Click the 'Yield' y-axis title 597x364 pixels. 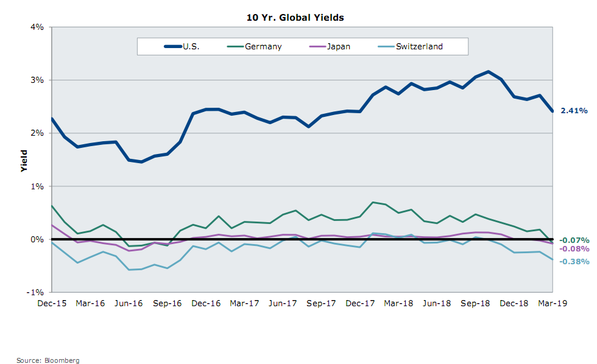point(24,161)
